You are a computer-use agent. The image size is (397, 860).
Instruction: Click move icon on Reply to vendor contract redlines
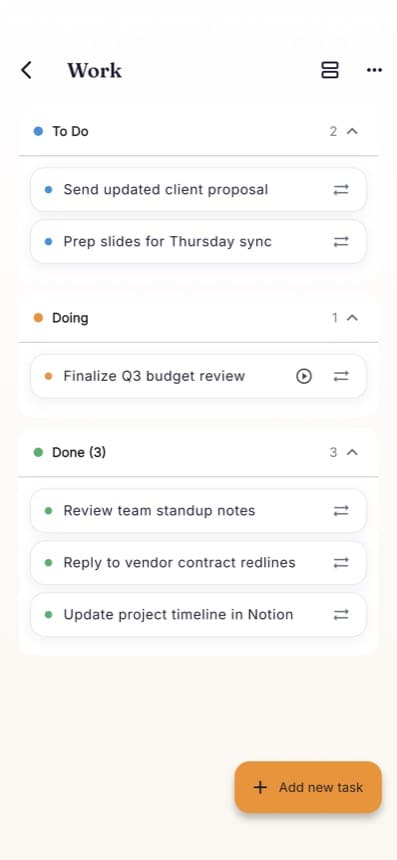(341, 563)
